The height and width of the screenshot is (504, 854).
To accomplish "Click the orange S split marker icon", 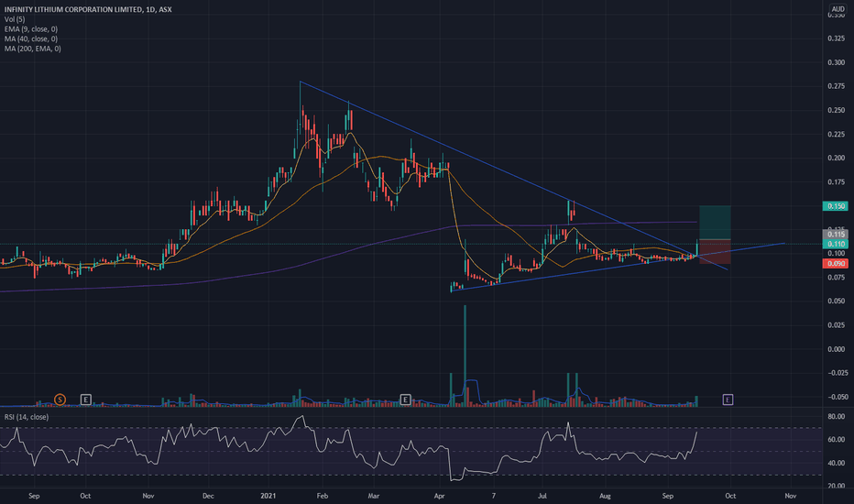I will [x=60, y=400].
